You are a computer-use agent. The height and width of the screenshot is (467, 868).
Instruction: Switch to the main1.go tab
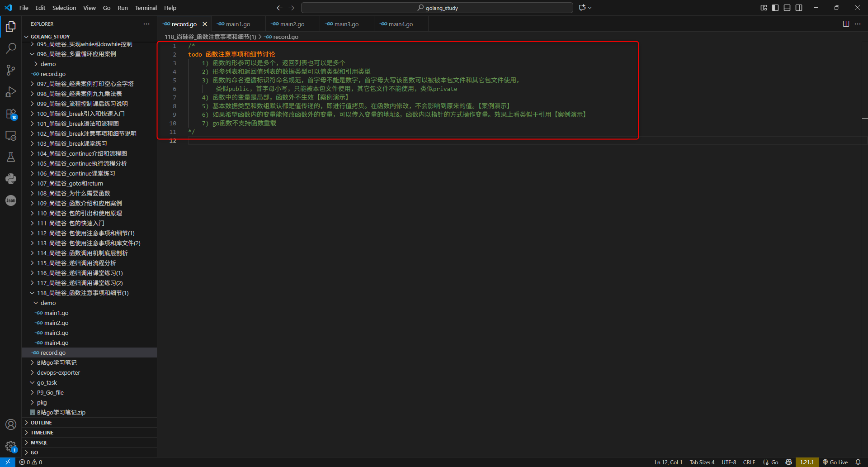(x=238, y=24)
